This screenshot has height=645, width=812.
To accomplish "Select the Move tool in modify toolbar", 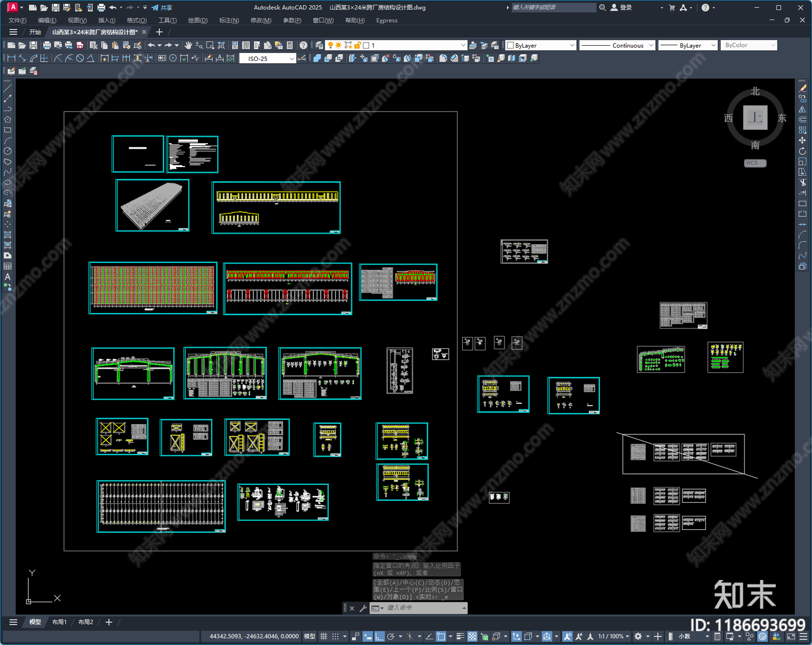I will (802, 140).
